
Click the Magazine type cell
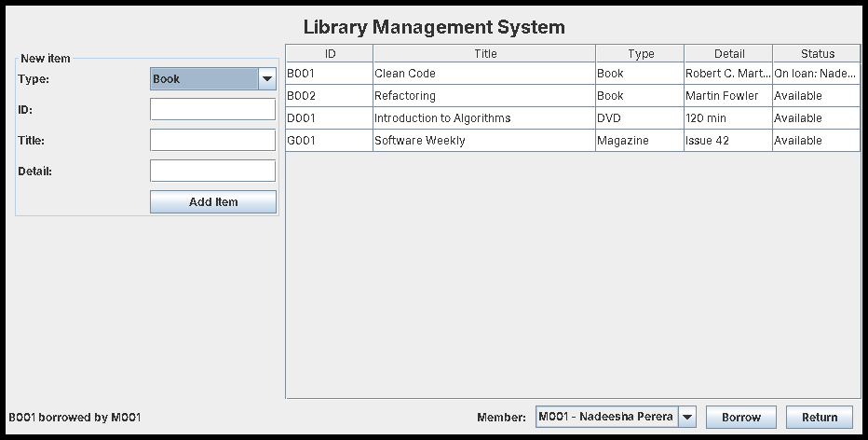tap(641, 140)
